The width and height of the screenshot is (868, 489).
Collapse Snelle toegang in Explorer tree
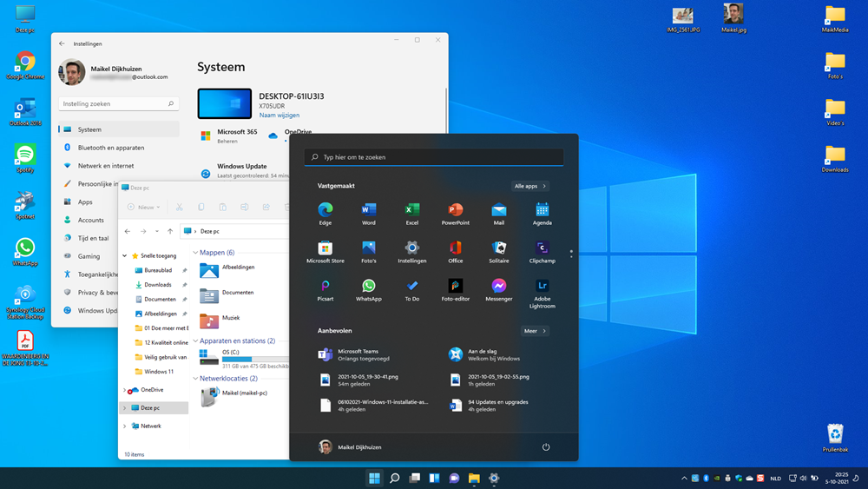125,256
